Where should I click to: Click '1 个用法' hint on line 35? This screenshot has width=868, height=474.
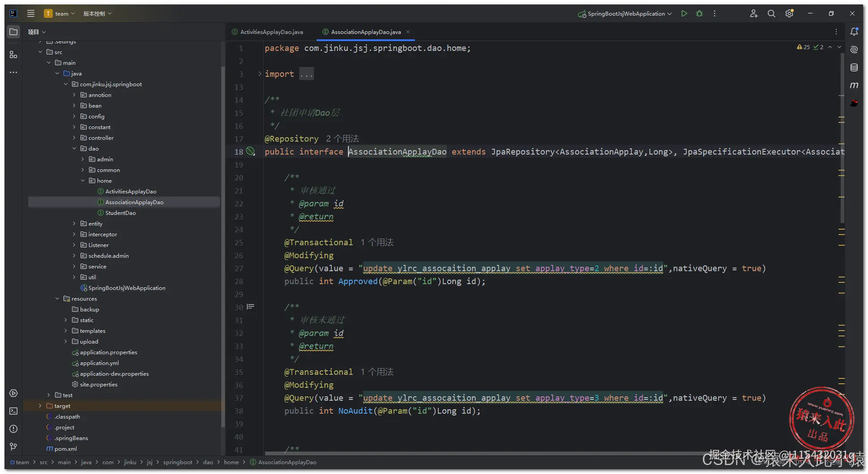click(377, 372)
